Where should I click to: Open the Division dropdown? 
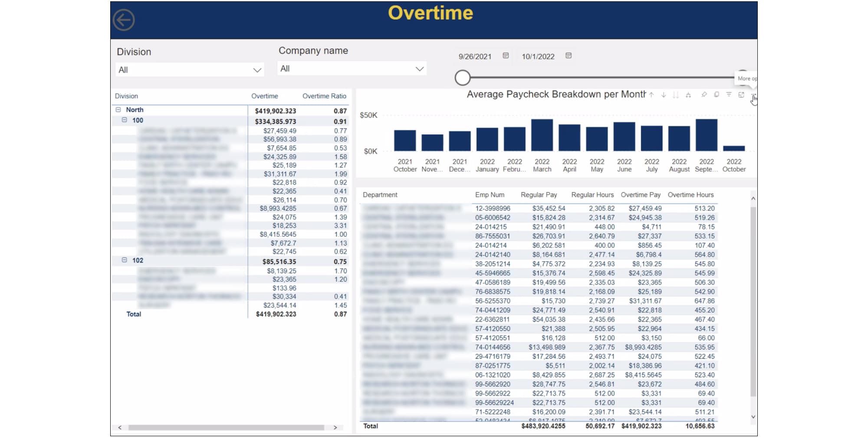(190, 70)
